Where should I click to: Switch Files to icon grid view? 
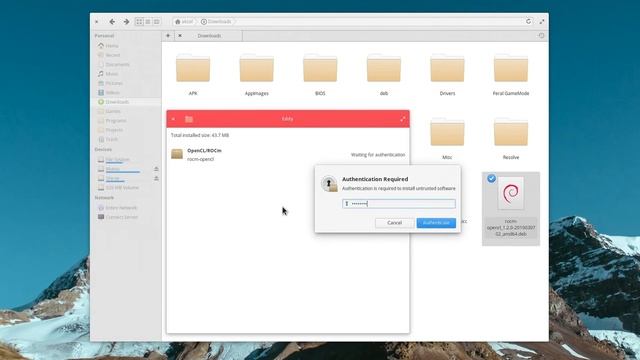coord(139,22)
